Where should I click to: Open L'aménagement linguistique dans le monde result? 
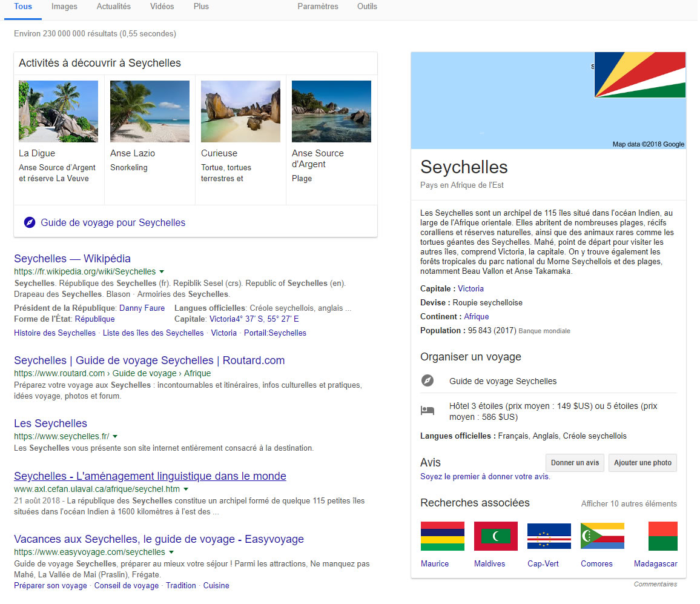(x=150, y=476)
